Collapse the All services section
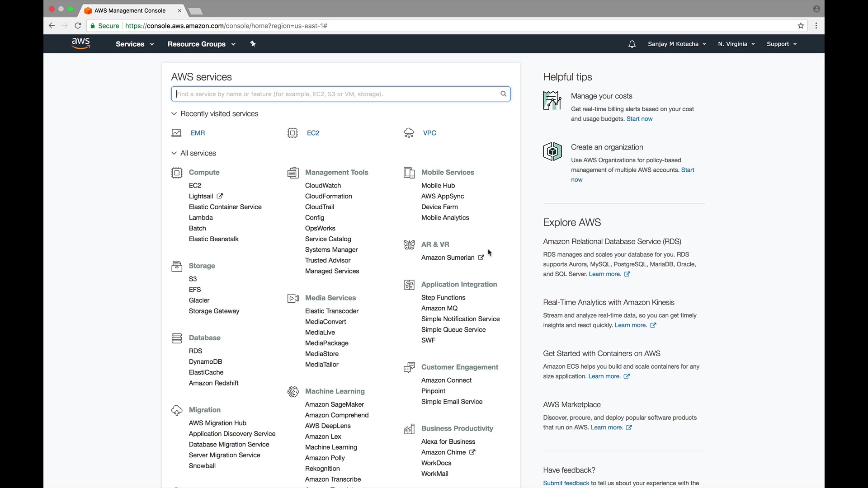The image size is (868, 488). [x=174, y=153]
